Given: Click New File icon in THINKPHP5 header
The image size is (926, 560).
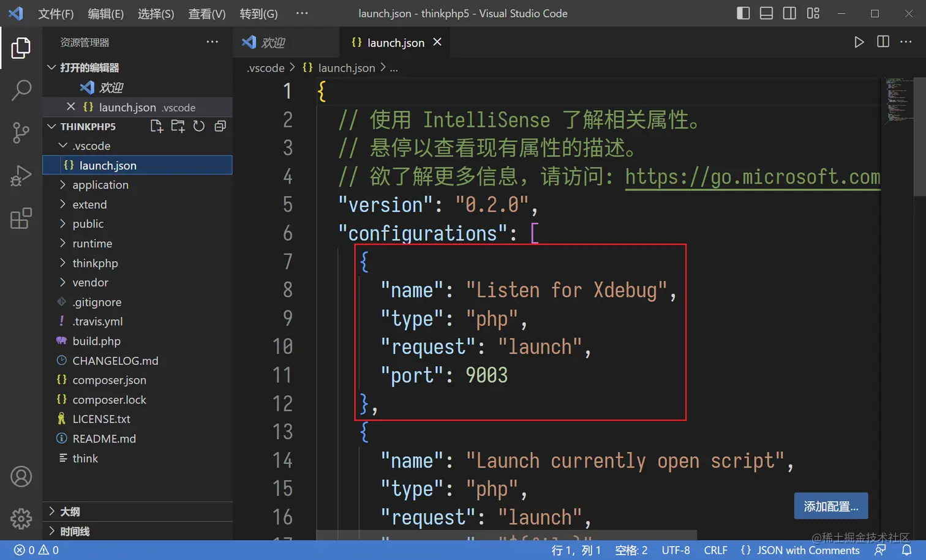Looking at the screenshot, I should click(x=157, y=126).
